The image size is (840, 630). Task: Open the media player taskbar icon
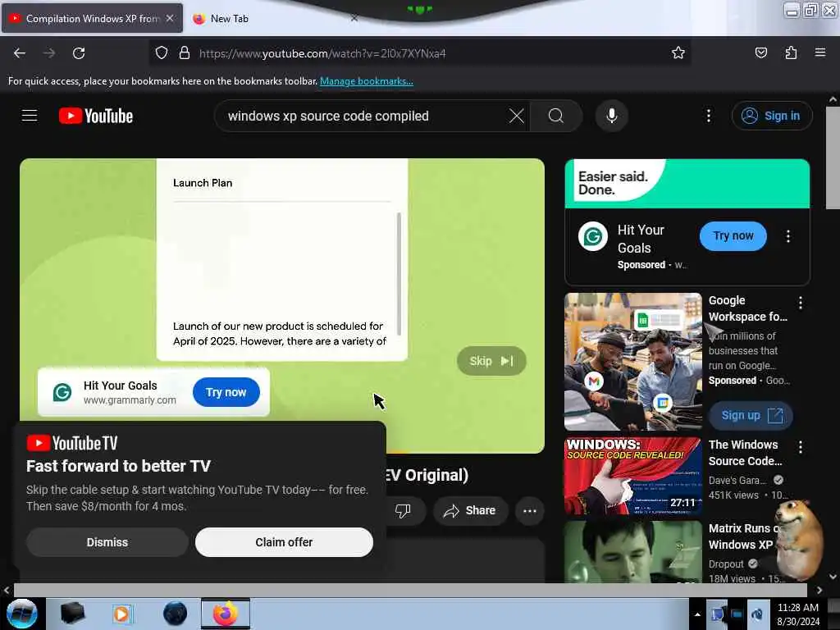click(121, 614)
